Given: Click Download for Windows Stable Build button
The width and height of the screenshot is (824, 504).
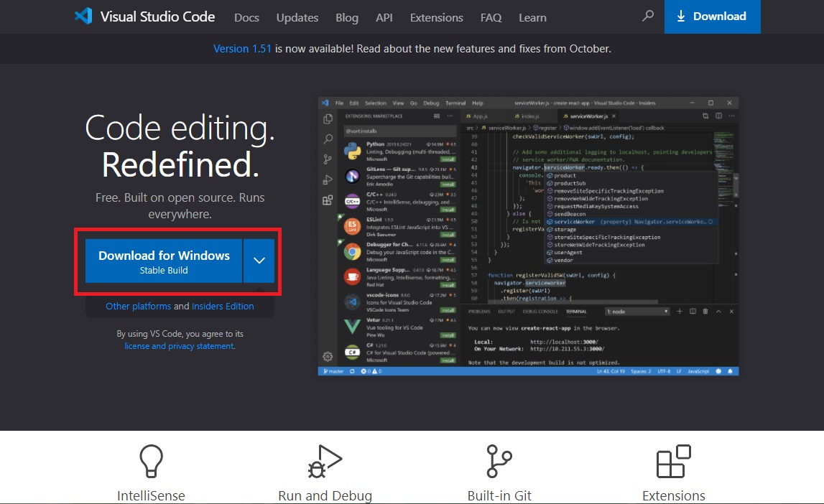Looking at the screenshot, I should click(x=164, y=261).
